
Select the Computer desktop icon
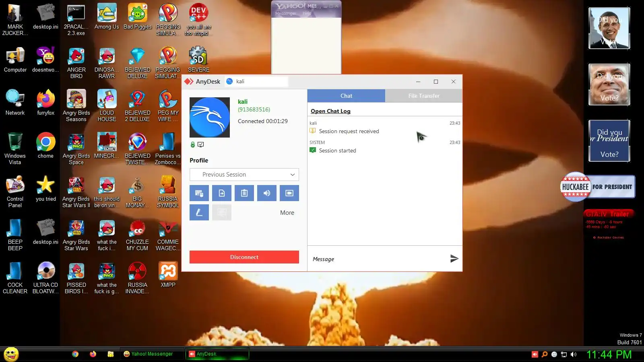[15, 60]
